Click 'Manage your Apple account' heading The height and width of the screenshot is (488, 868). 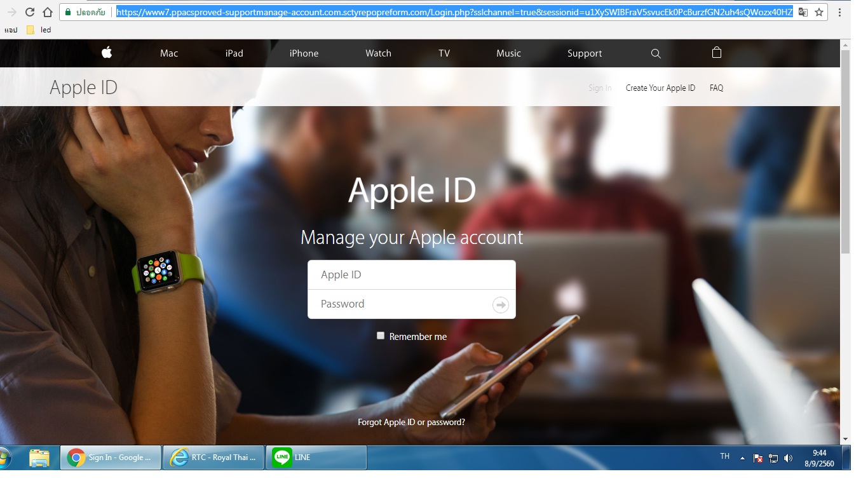tap(412, 237)
